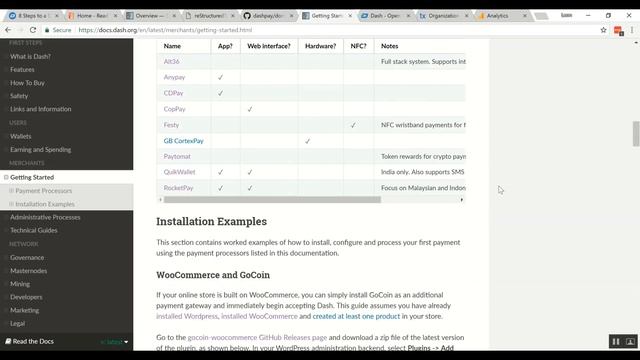The image size is (640, 360).
Task: Click the table scroll right arrow
Action: (x=462, y=200)
